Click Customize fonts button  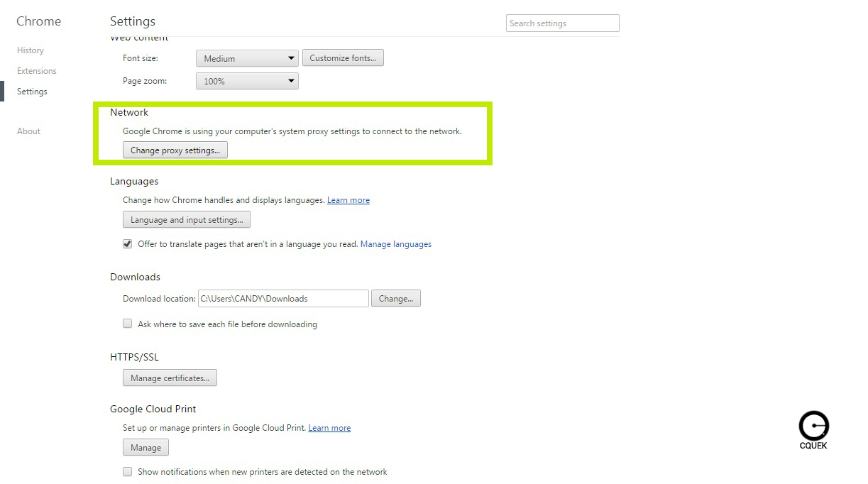pos(343,58)
